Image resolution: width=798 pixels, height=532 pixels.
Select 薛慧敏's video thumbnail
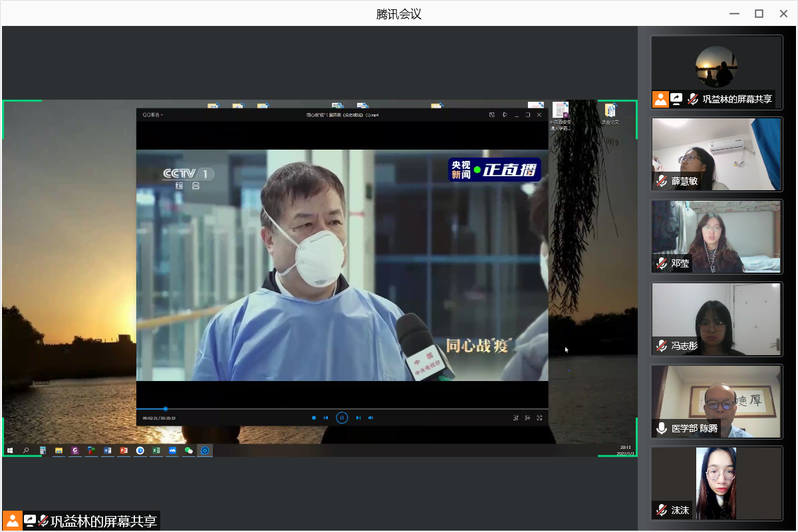click(x=717, y=154)
